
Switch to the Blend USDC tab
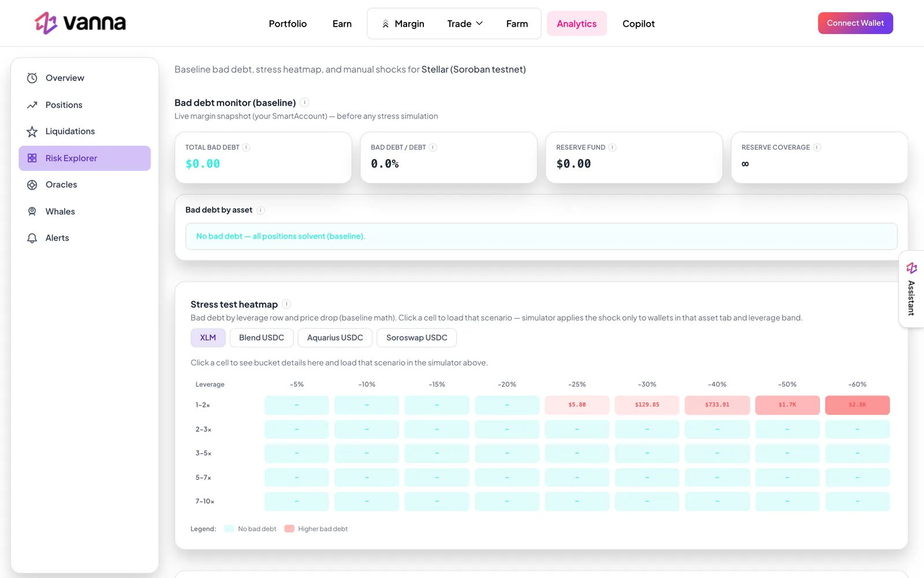(x=262, y=338)
